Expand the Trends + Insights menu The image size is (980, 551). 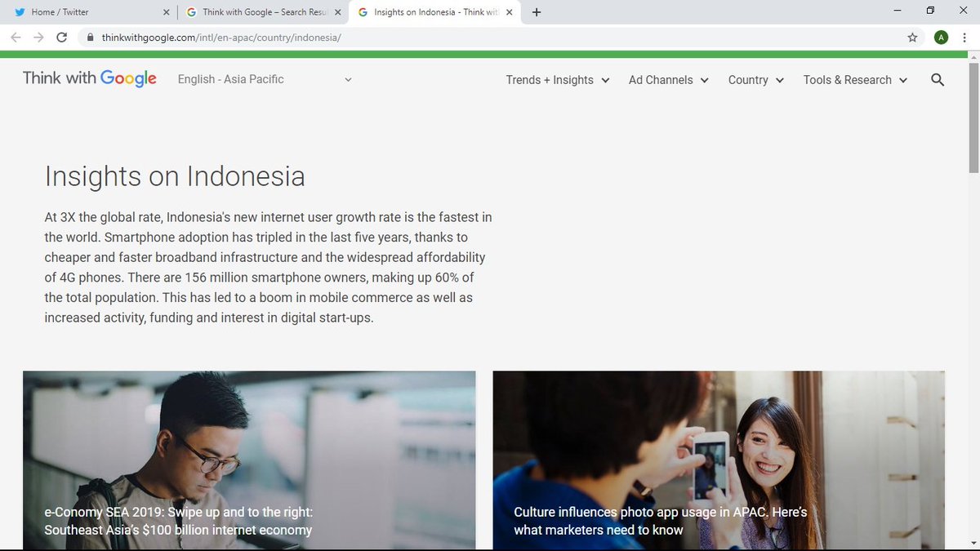point(558,80)
